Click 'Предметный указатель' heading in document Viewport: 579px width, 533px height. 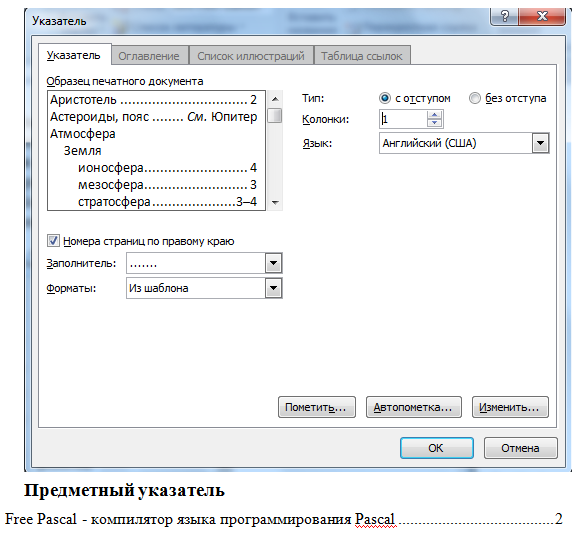(x=124, y=491)
